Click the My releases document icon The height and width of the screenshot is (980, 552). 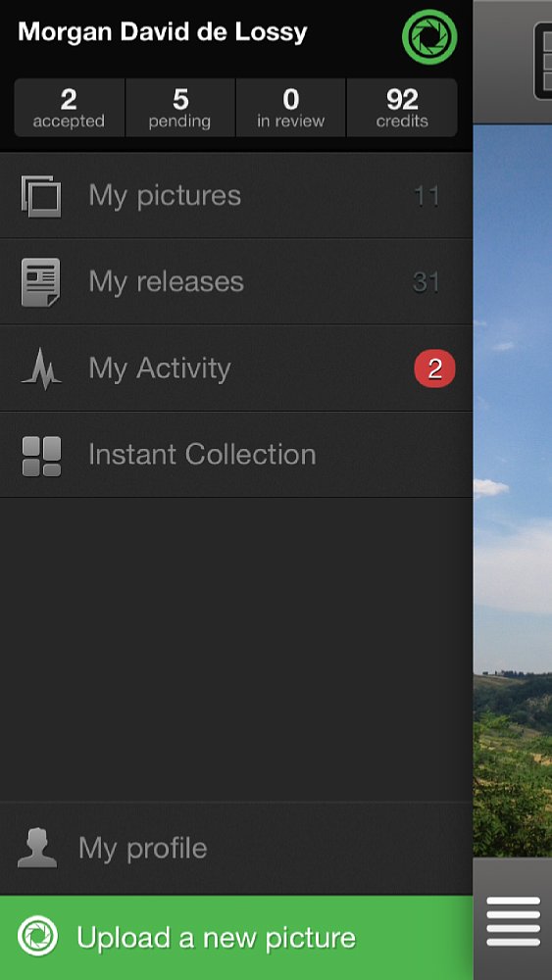click(x=40, y=282)
